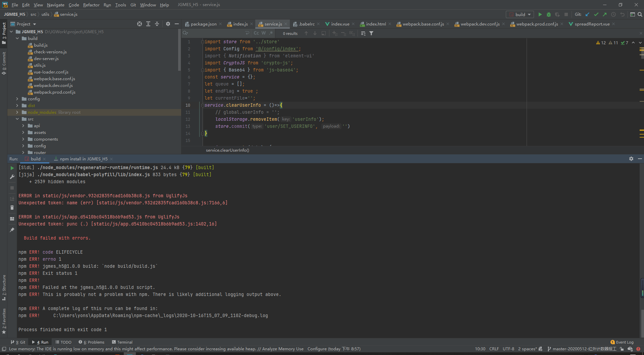Click the Git push arrow icon
The image size is (644, 355).
[x=604, y=14]
